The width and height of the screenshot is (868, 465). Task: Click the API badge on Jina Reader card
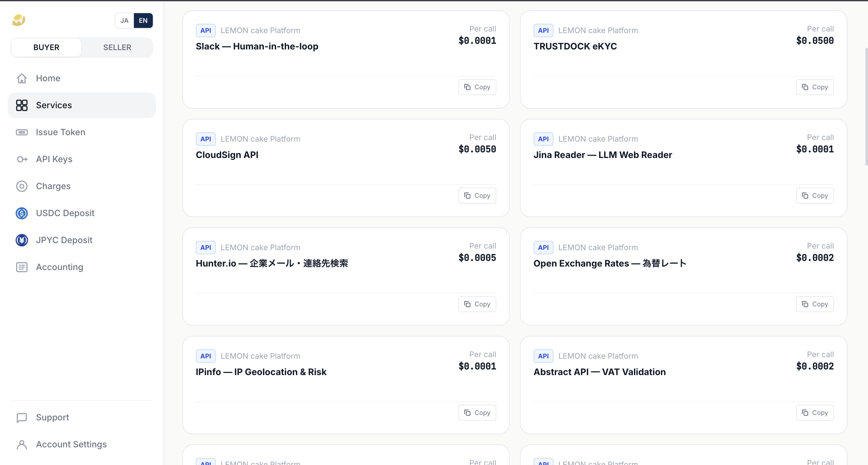543,139
